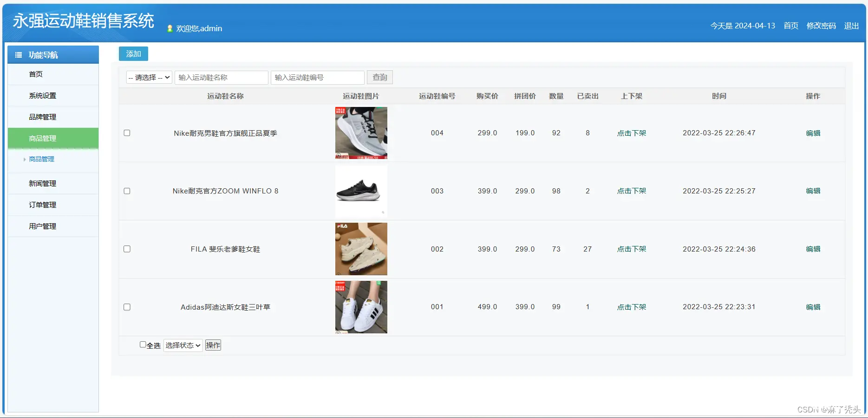
Task: Open 用户管理 in the sidebar
Action: click(53, 226)
